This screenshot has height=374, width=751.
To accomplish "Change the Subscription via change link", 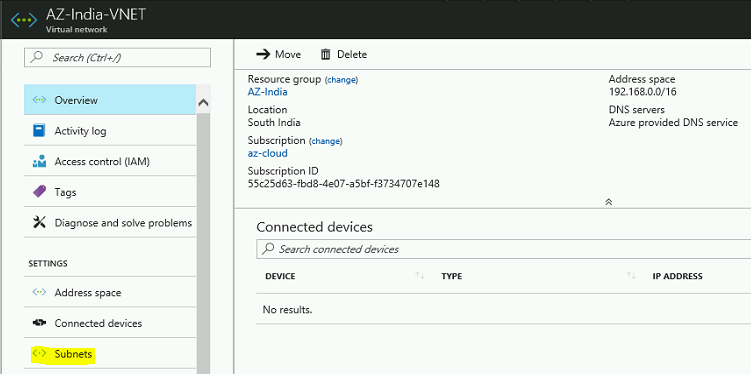I will 326,141.
